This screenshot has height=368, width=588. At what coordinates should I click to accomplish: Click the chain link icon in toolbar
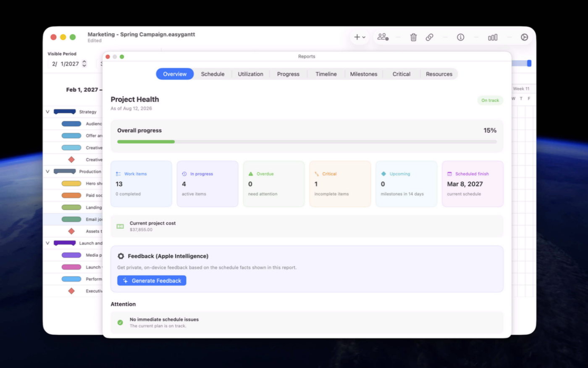[429, 37]
